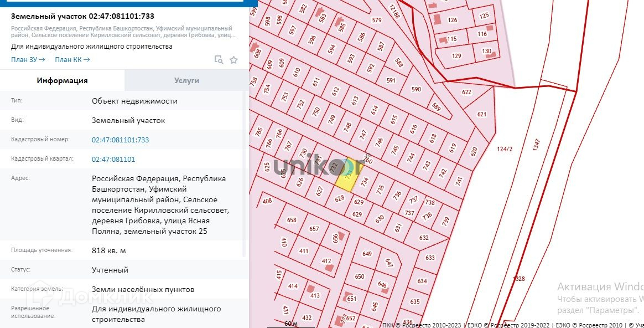Click parcel 658 on the map

tap(292, 220)
